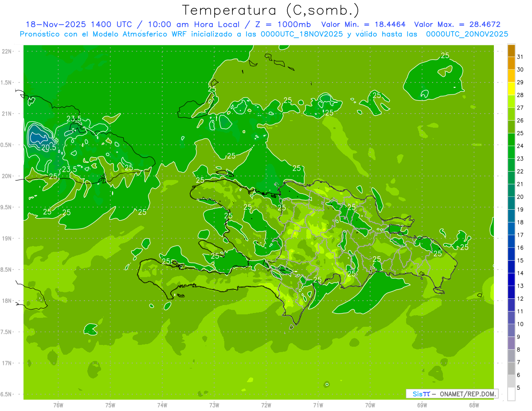This screenshot has width=532, height=411.
Task: Click legend value '16'
Action: pos(520,247)
